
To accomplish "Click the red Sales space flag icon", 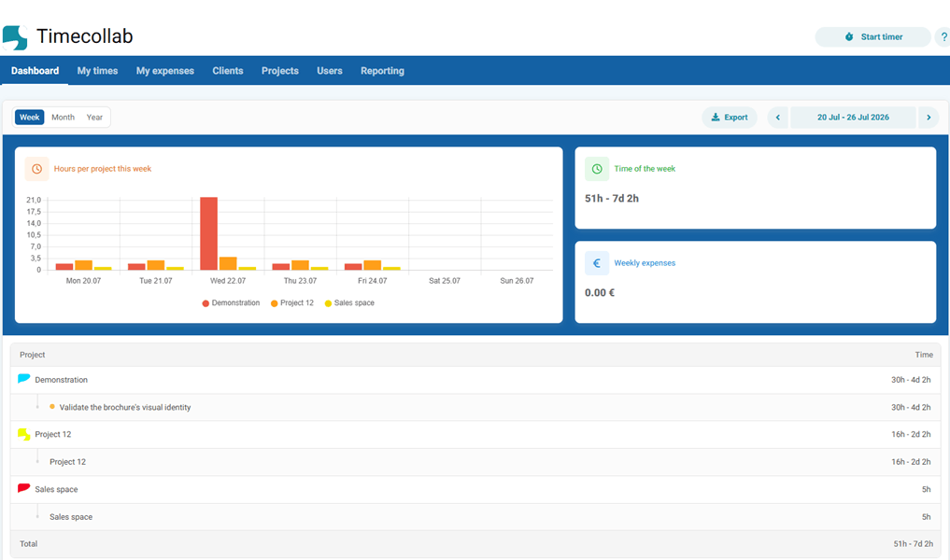I will coord(23,488).
